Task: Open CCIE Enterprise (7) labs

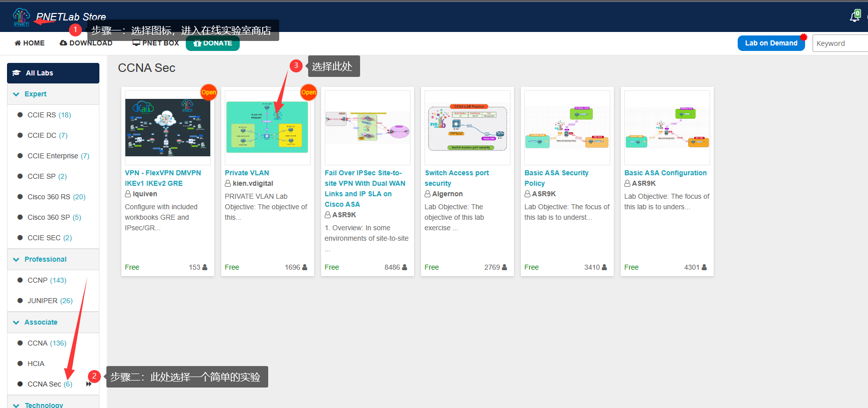Action: pos(58,156)
